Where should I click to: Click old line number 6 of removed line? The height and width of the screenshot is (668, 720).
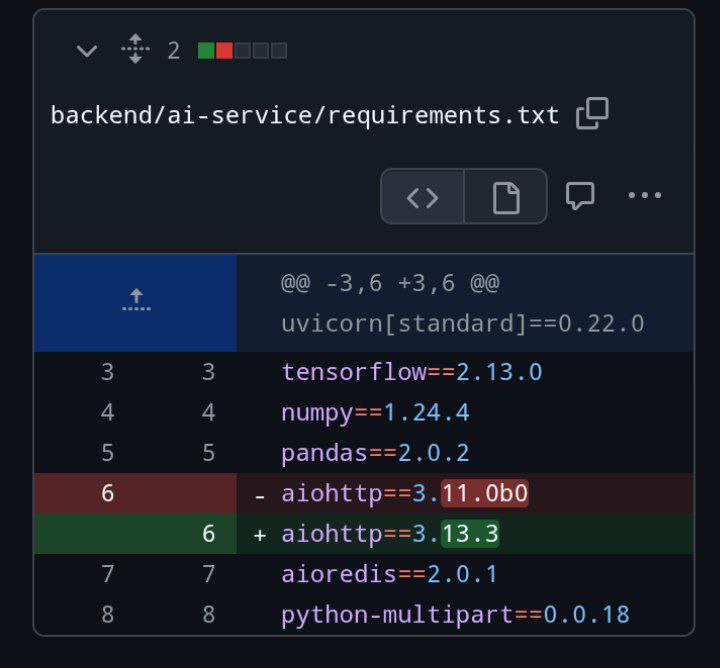coord(107,494)
